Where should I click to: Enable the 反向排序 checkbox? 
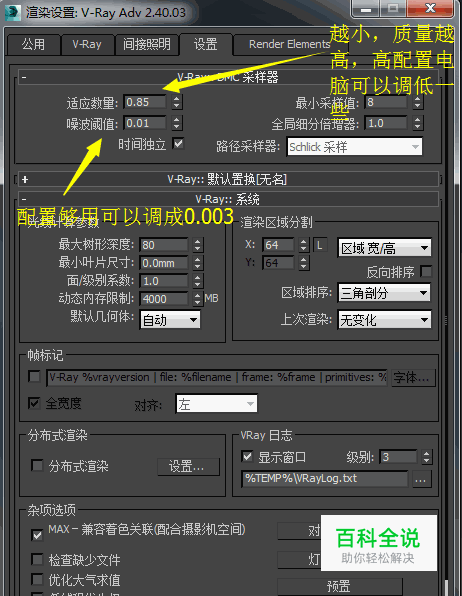click(x=426, y=272)
